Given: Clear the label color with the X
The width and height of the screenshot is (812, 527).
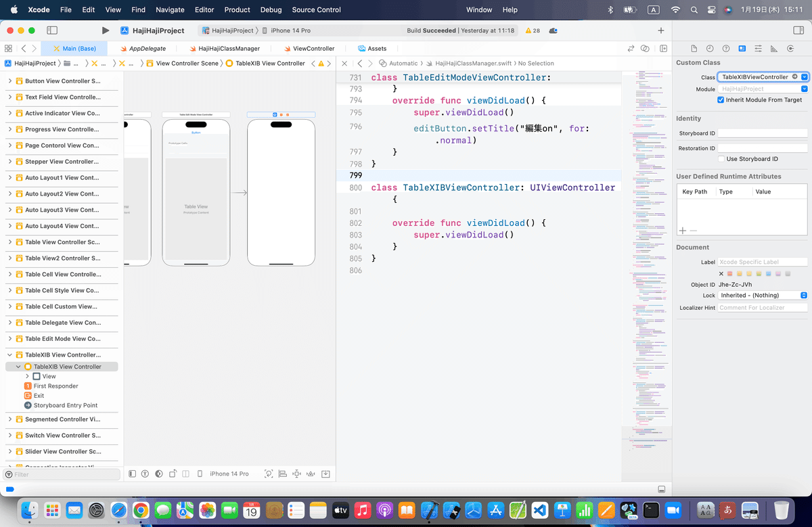Looking at the screenshot, I should click(721, 273).
